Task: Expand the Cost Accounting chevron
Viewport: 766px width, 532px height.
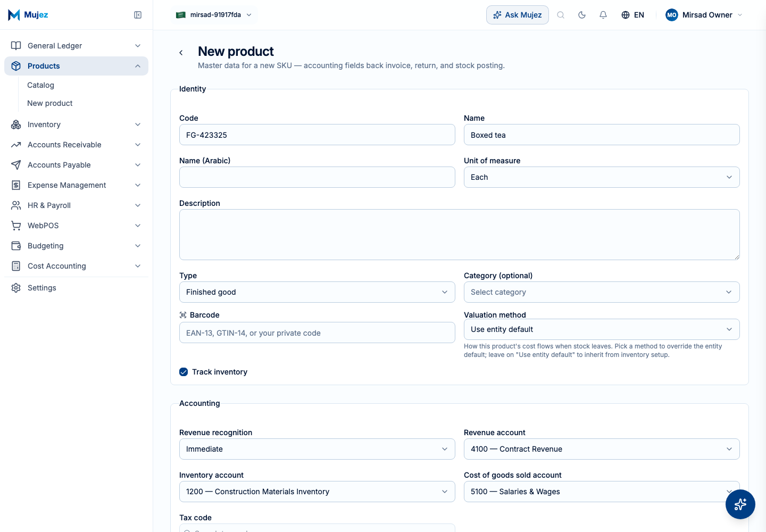Action: coord(138,266)
